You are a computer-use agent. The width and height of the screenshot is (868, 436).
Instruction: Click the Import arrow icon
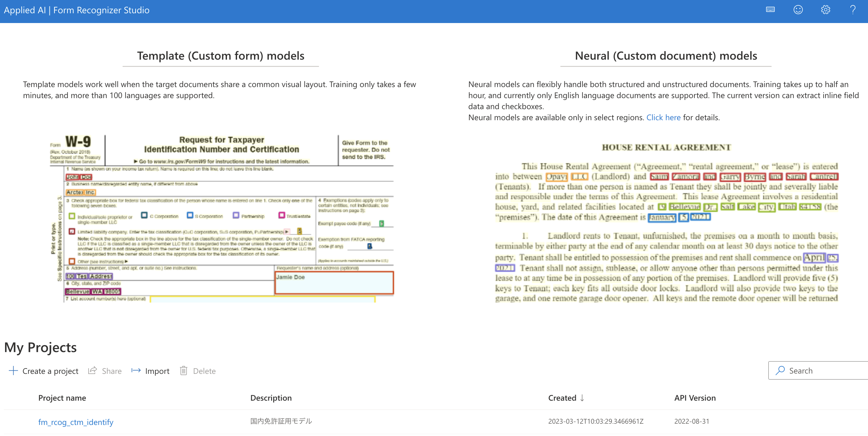pyautogui.click(x=136, y=371)
